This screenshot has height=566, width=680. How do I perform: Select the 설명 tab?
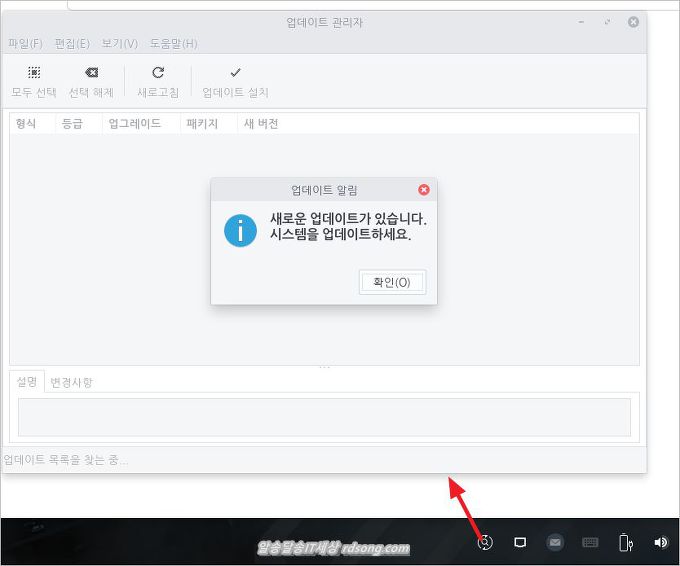coord(27,382)
